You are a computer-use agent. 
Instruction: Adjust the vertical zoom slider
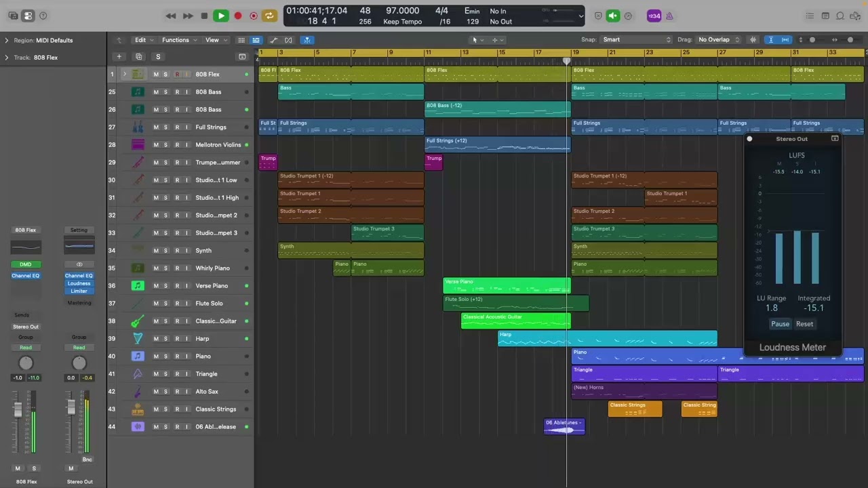pyautogui.click(x=812, y=40)
